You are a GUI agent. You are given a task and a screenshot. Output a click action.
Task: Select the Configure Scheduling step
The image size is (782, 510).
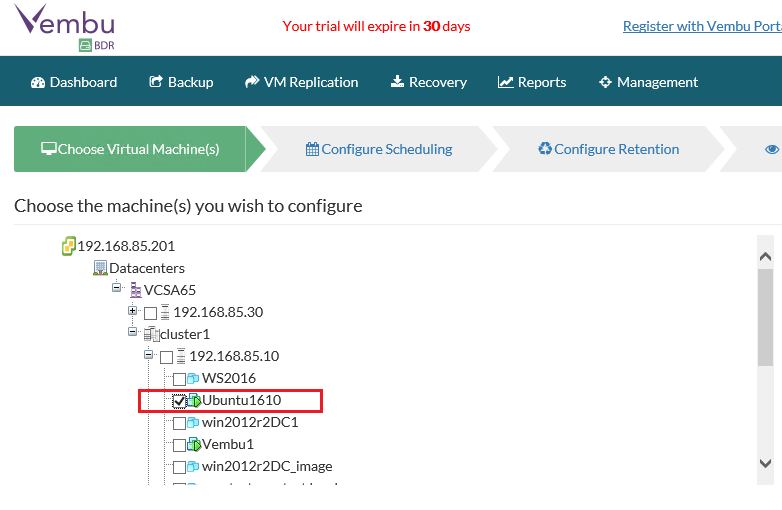tap(379, 149)
